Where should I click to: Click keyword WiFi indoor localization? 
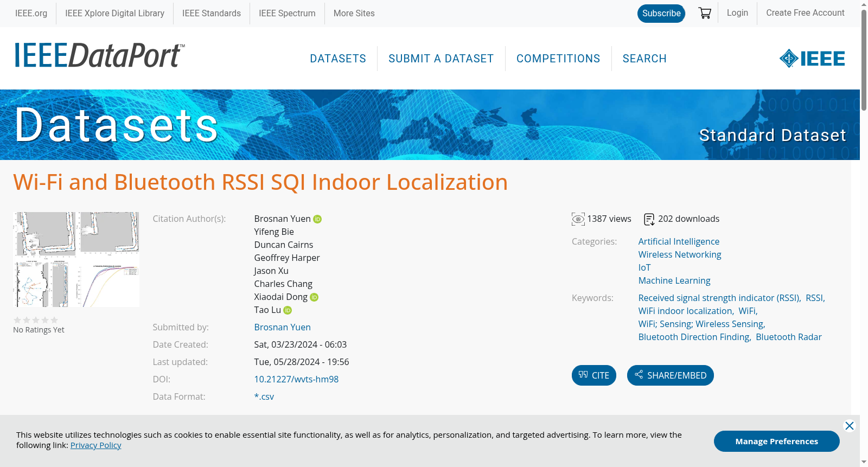coord(686,311)
